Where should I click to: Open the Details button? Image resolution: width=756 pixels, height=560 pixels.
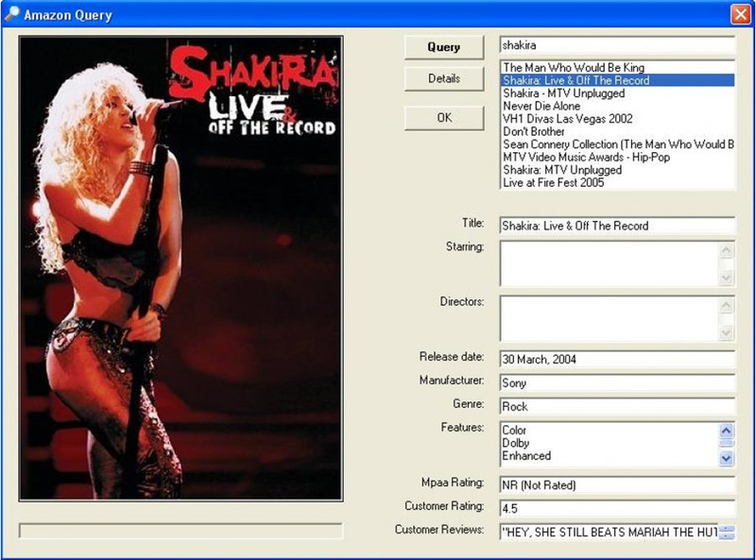(443, 78)
